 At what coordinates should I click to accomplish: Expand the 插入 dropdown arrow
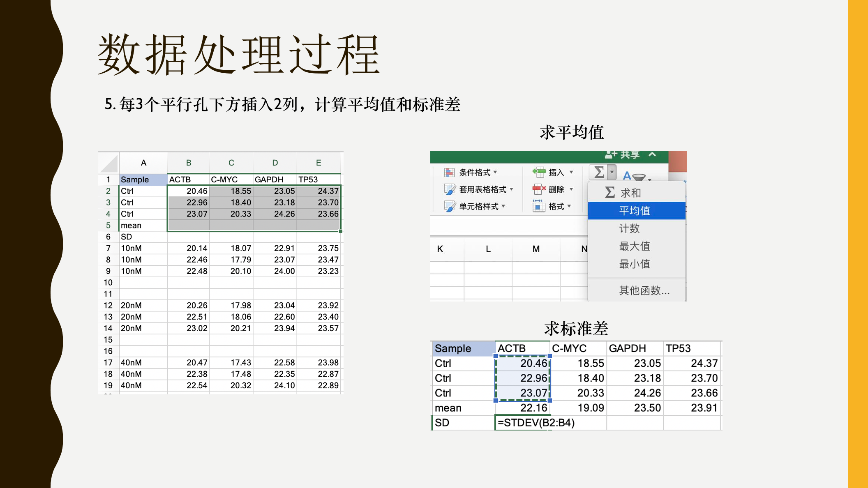[571, 172]
